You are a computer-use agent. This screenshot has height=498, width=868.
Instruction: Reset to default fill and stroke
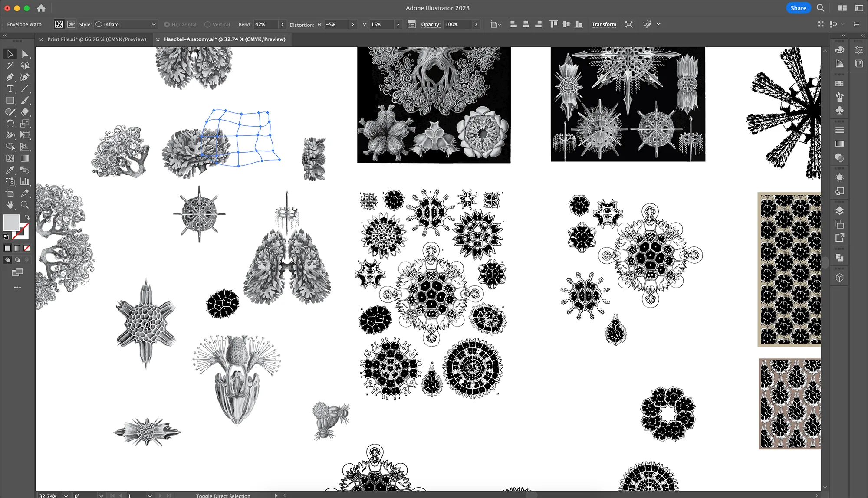6,237
